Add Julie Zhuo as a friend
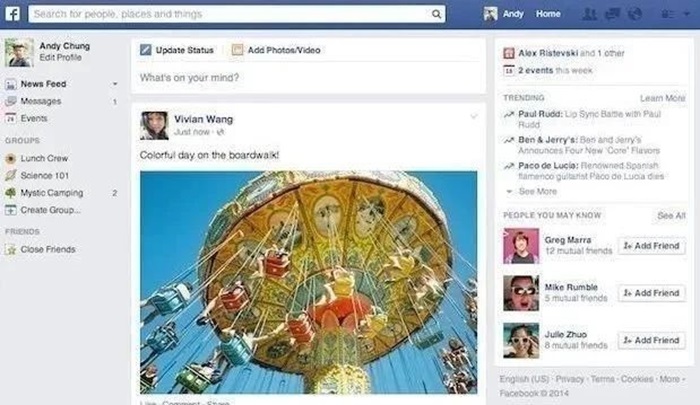Image resolution: width=700 pixels, height=405 pixels. point(652,340)
